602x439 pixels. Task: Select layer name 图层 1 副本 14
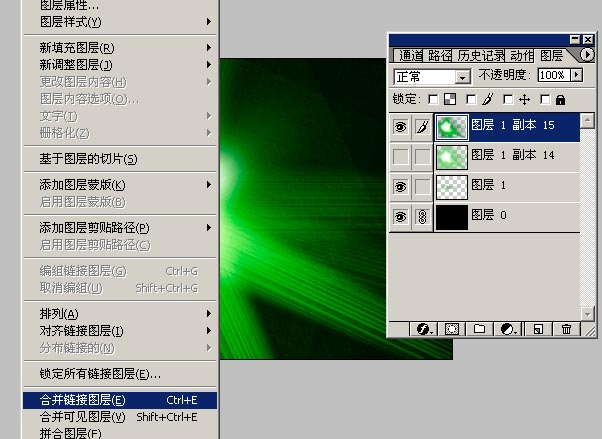click(513, 155)
